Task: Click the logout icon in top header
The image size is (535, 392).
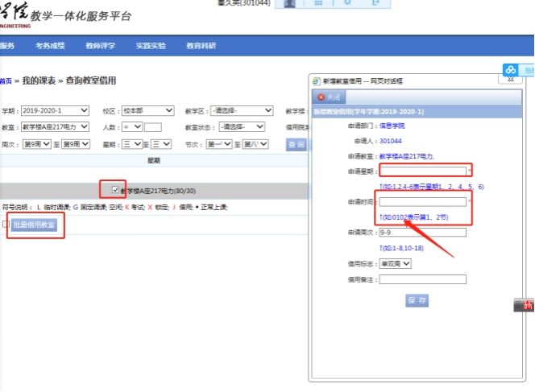Action: coord(376,3)
